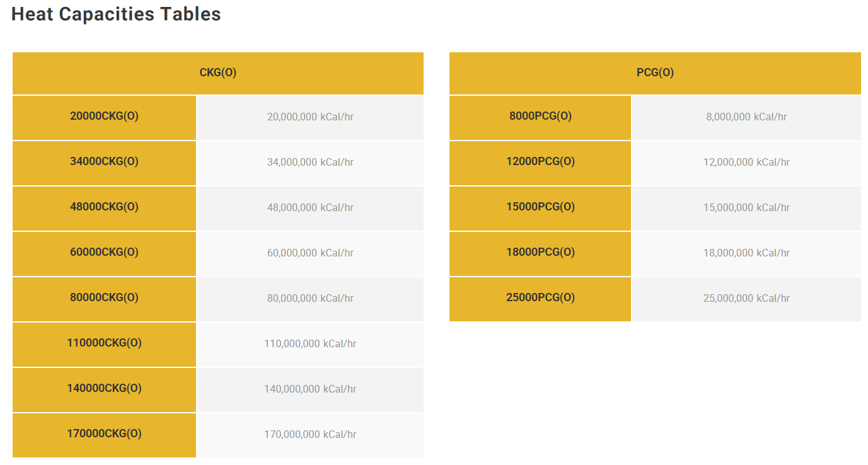Image resolution: width=868 pixels, height=465 pixels.
Task: Click the 20,000,000 kCal/hr value
Action: tap(310, 117)
